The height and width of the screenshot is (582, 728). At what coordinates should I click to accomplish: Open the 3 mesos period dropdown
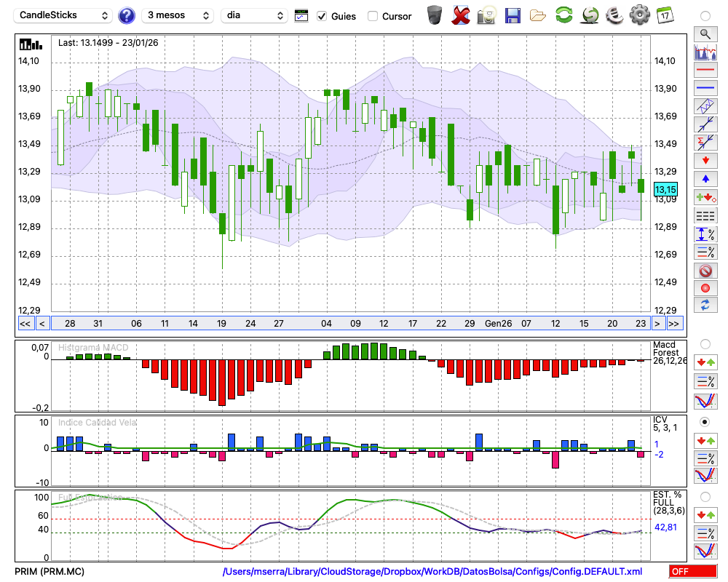point(178,15)
